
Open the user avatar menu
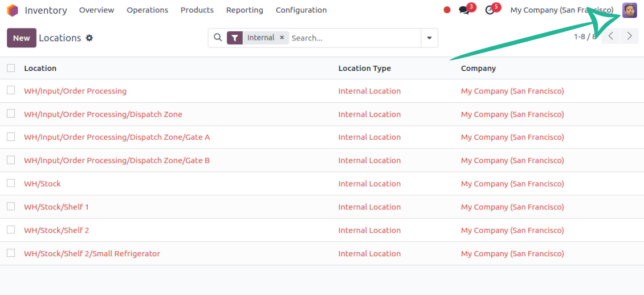[x=629, y=10]
